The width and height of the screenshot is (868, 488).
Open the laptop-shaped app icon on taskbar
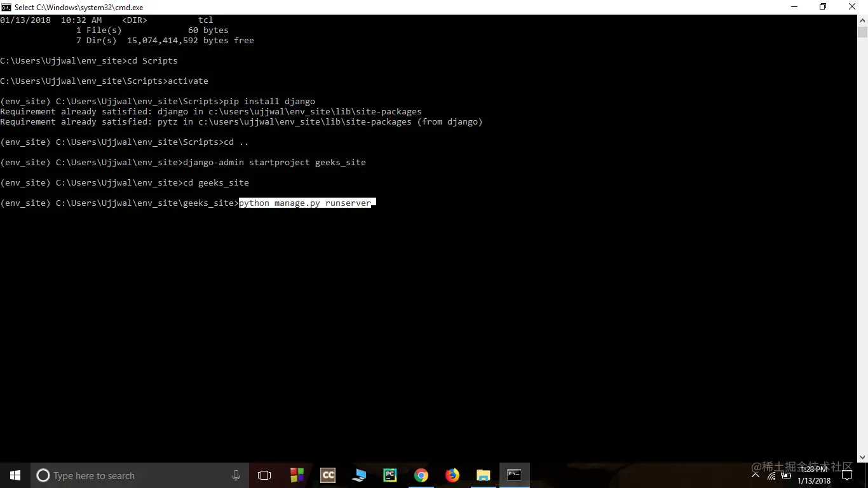point(359,475)
